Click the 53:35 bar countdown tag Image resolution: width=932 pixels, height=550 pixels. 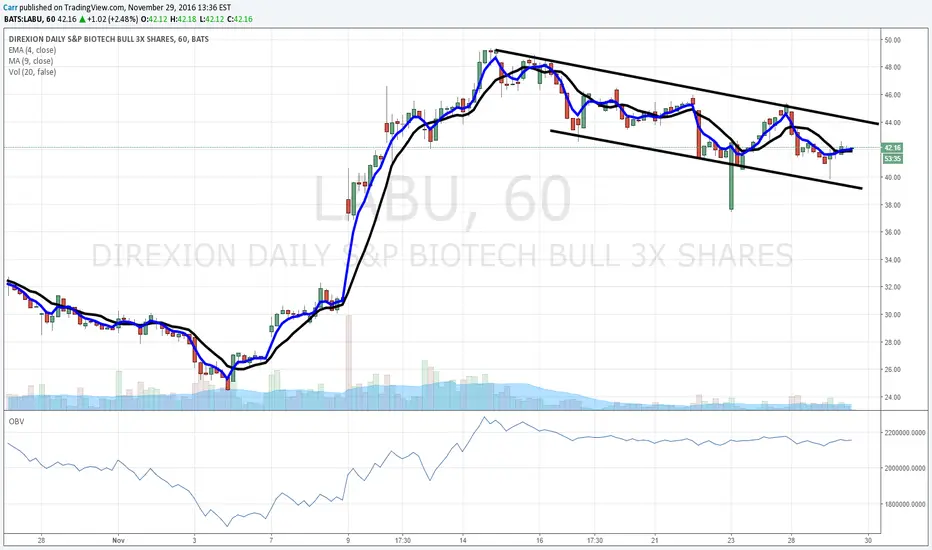(x=892, y=159)
